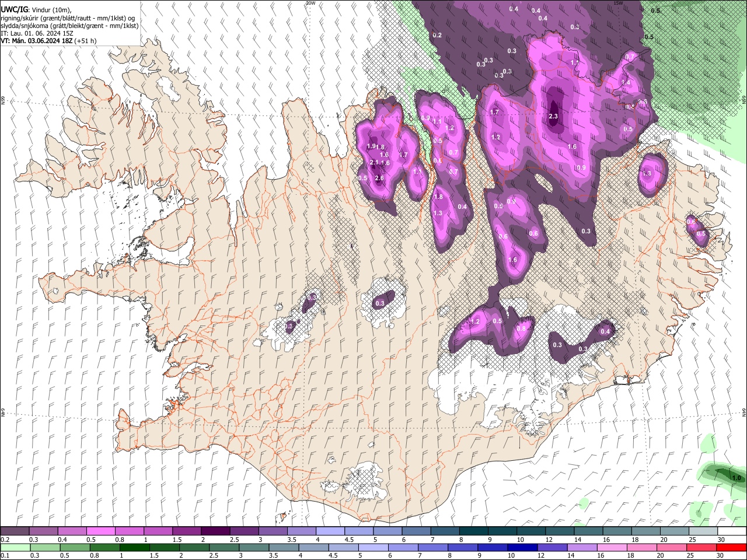Pick upper legend white swatch after 30
747x560 pixels.
click(x=732, y=531)
